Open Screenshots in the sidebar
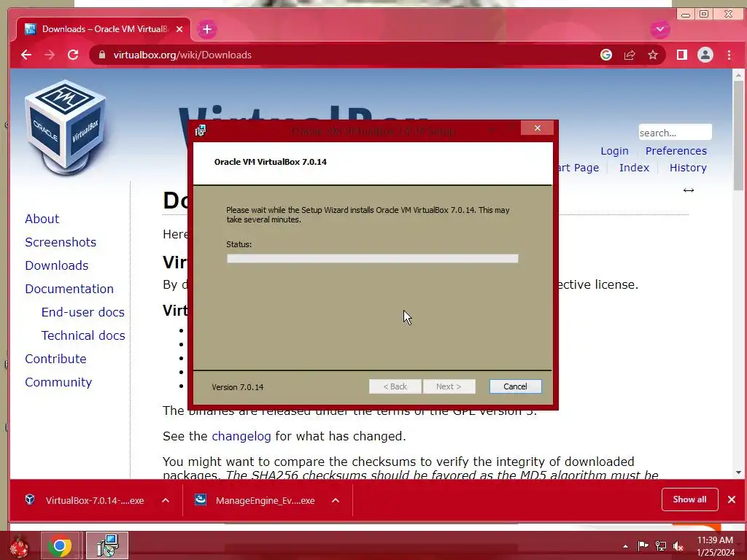The image size is (747, 560). pyautogui.click(x=61, y=242)
